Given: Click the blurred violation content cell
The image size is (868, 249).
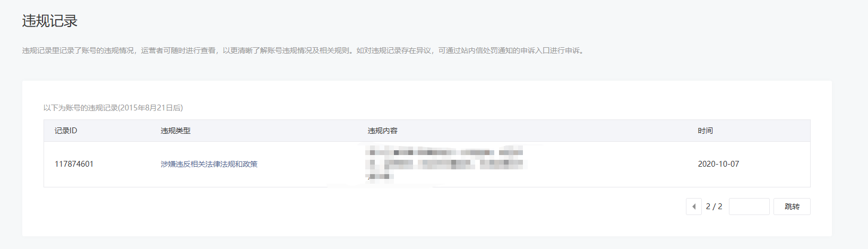Looking at the screenshot, I should tap(445, 164).
